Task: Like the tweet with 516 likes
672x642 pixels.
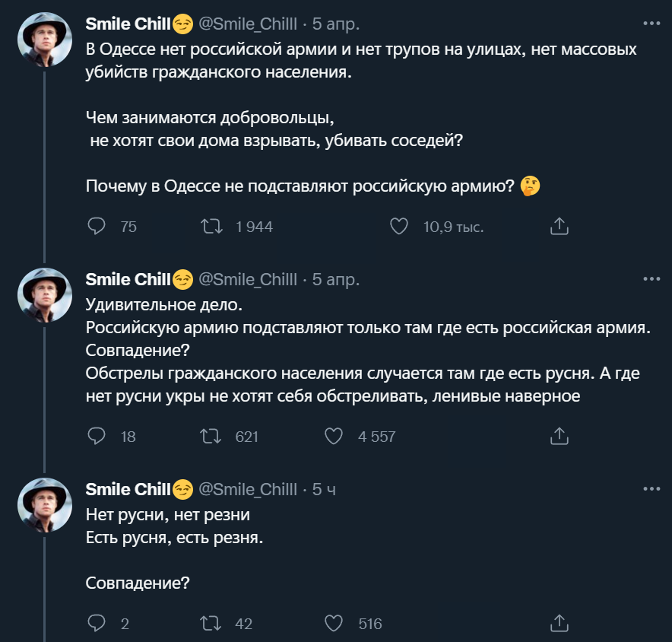Action: point(334,623)
